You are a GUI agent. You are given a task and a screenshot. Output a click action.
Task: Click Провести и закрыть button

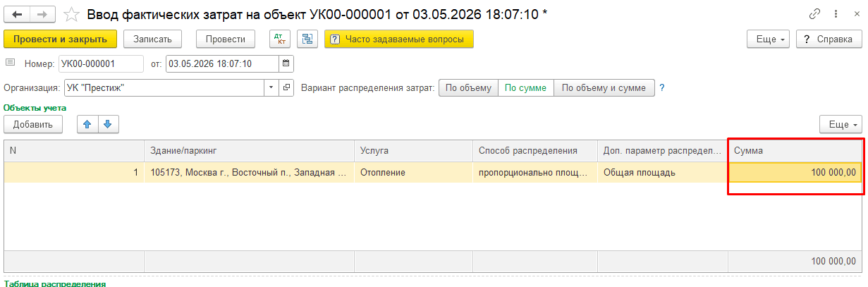(x=60, y=39)
